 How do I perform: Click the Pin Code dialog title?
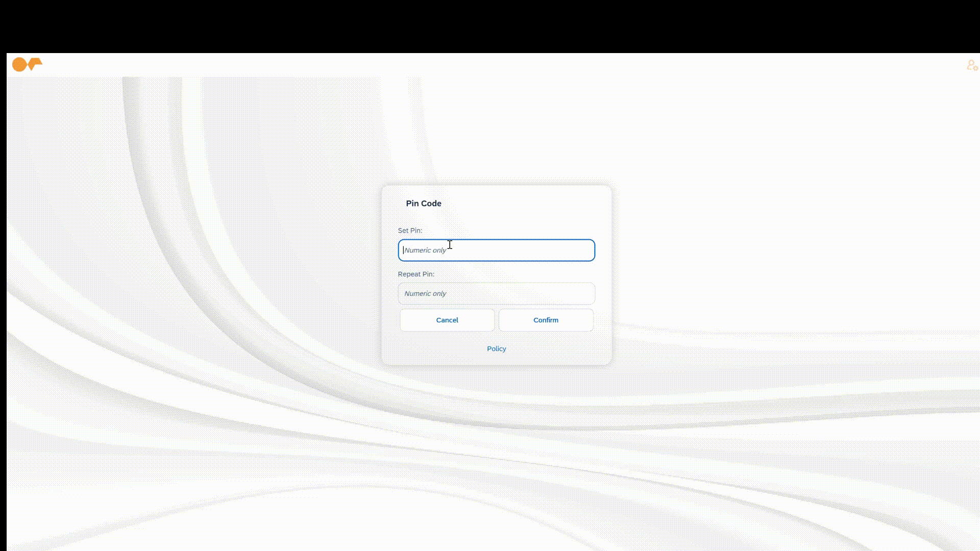coord(423,203)
